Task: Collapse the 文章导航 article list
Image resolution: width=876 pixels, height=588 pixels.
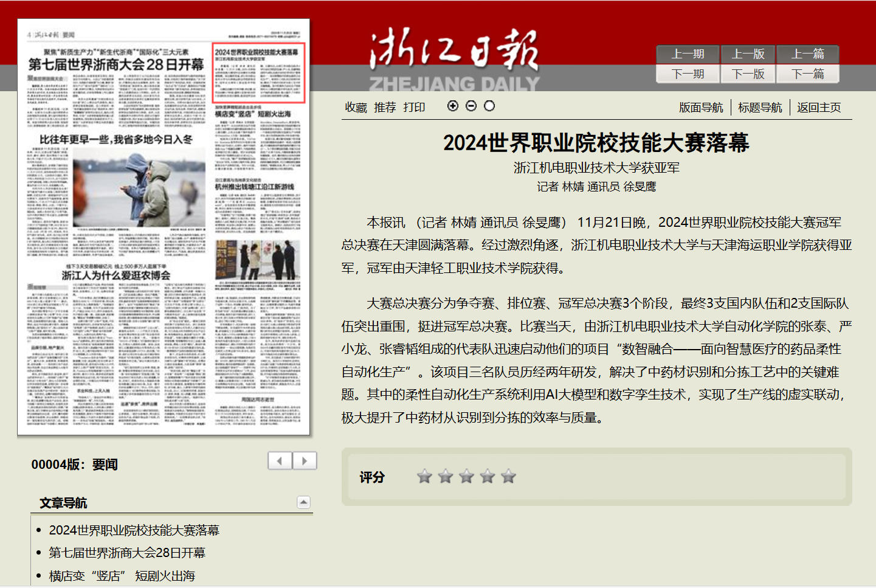Action: [303, 502]
